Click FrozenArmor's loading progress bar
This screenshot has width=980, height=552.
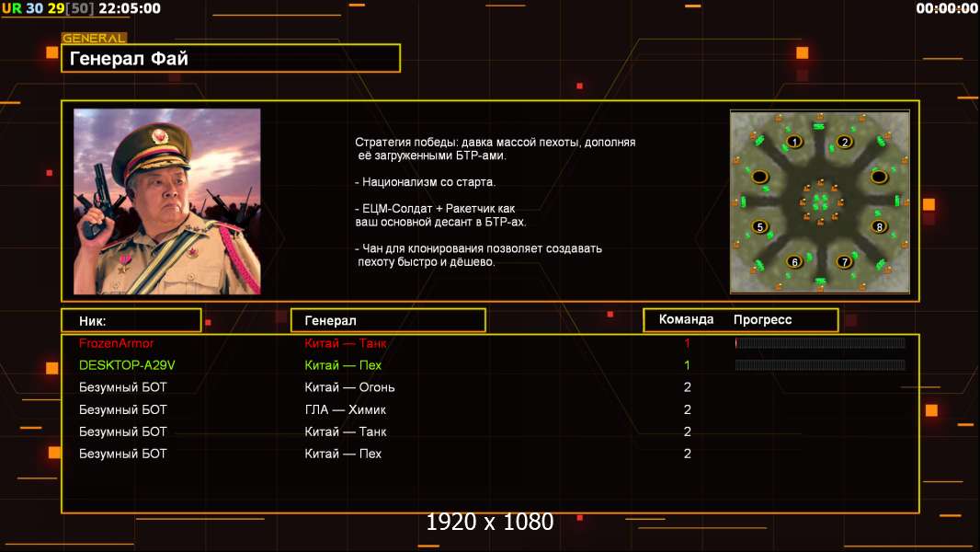coord(820,342)
